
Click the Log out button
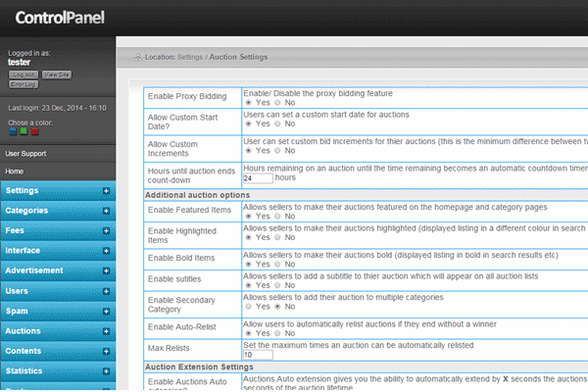(24, 74)
